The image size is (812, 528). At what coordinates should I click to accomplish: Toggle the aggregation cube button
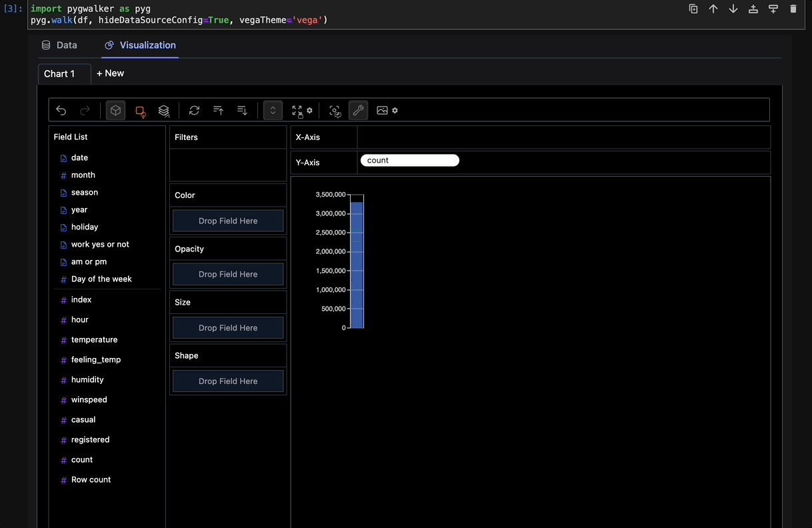click(x=116, y=111)
